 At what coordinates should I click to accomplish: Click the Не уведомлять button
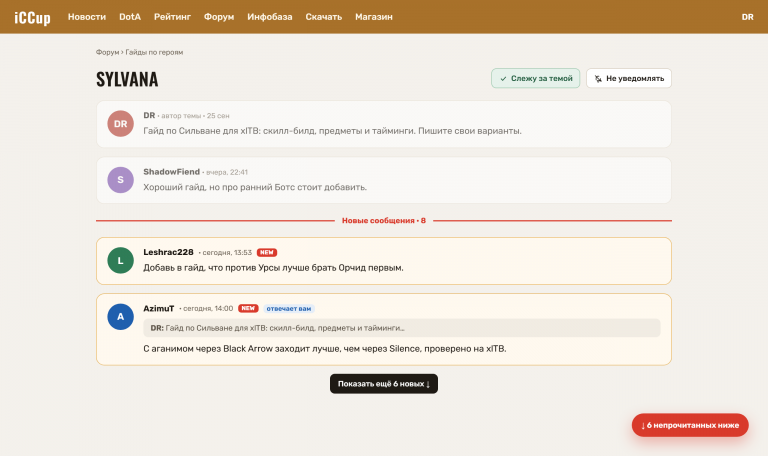tap(629, 78)
